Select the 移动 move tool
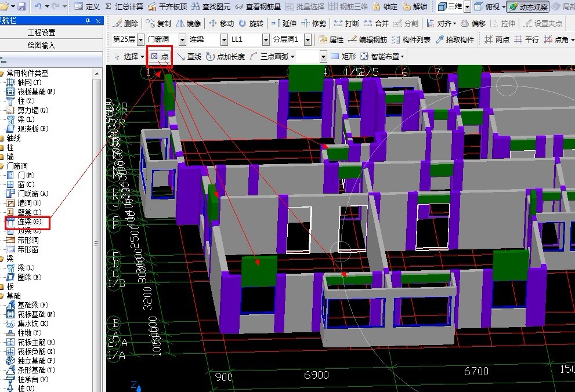 click(x=221, y=23)
